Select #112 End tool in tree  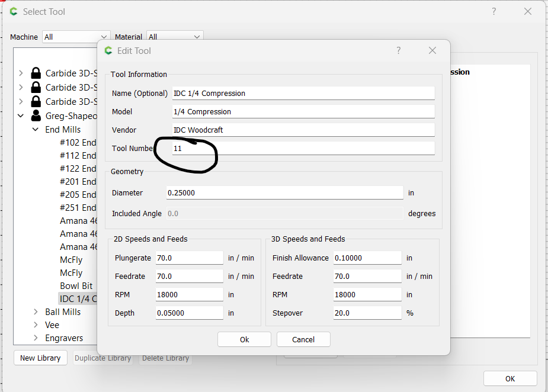78,156
